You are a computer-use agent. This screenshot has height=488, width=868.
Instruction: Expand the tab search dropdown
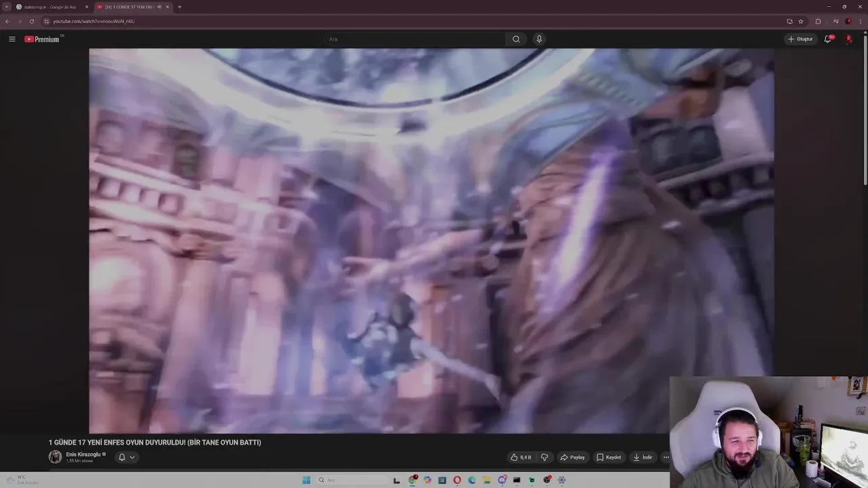pyautogui.click(x=6, y=7)
